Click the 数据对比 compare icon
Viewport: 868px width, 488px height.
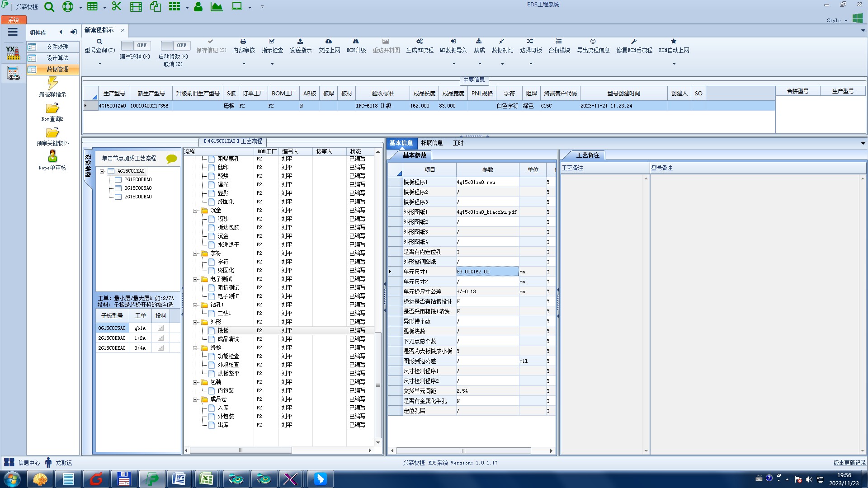[x=502, y=42]
